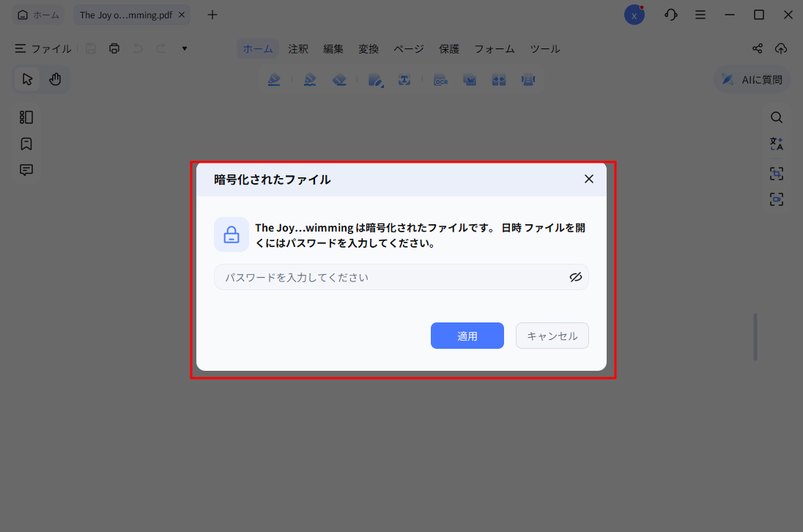The image size is (803, 532).
Task: Open the ファイル menu
Action: click(x=42, y=48)
